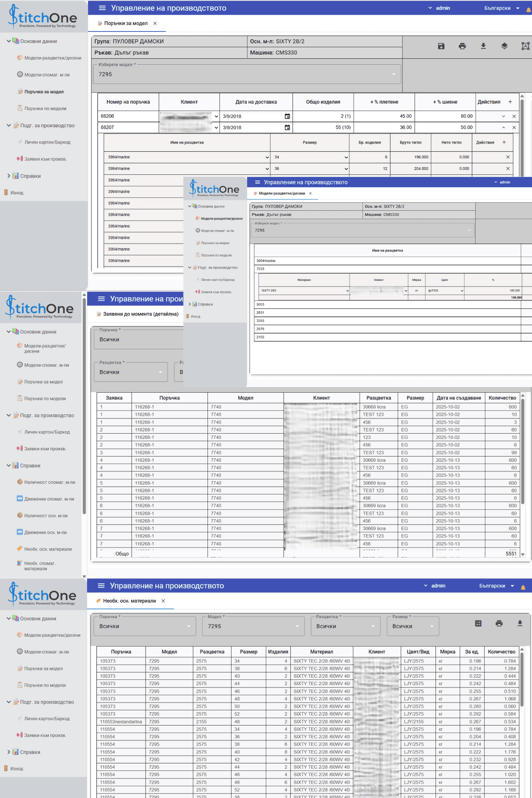Close the Необх. осн. материали tab
This screenshot has height=798, width=532.
click(x=163, y=601)
